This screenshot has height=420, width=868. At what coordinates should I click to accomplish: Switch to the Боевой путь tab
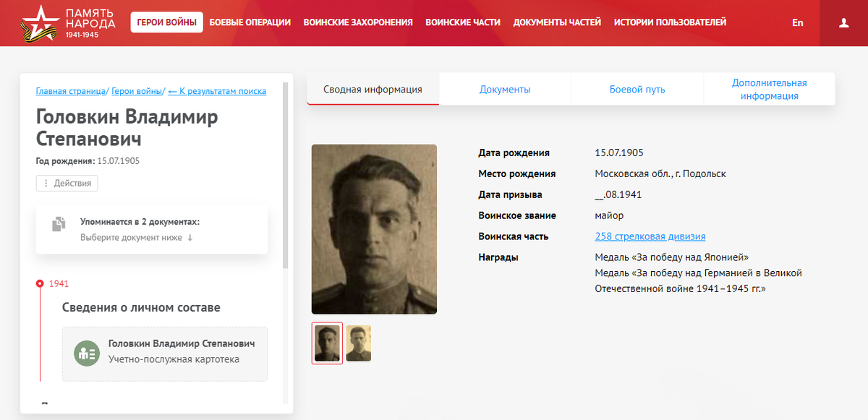(637, 90)
